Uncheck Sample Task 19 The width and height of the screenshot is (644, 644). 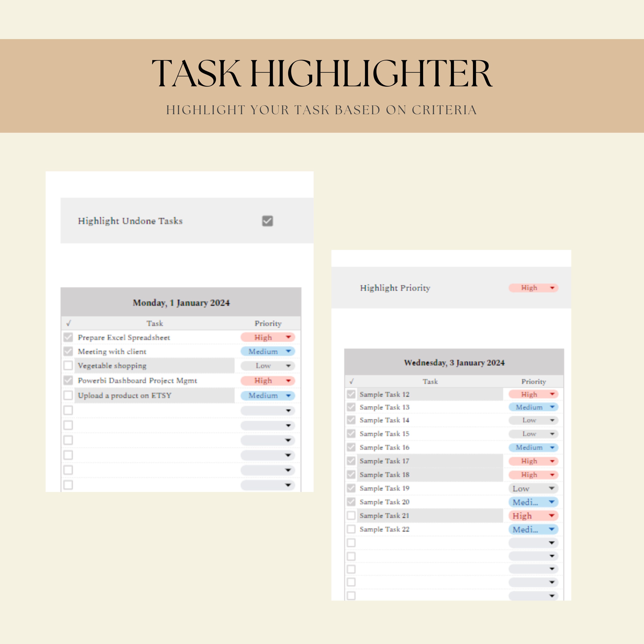[x=351, y=488]
